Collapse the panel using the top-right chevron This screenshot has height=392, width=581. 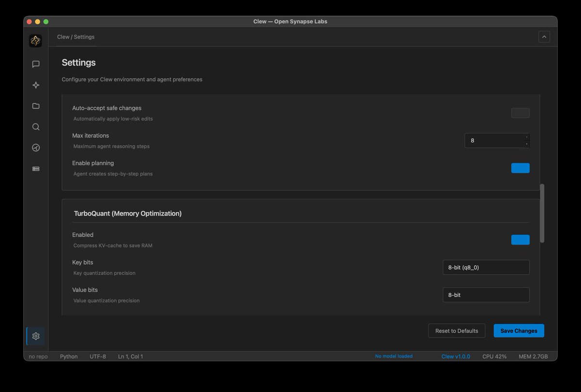point(544,37)
